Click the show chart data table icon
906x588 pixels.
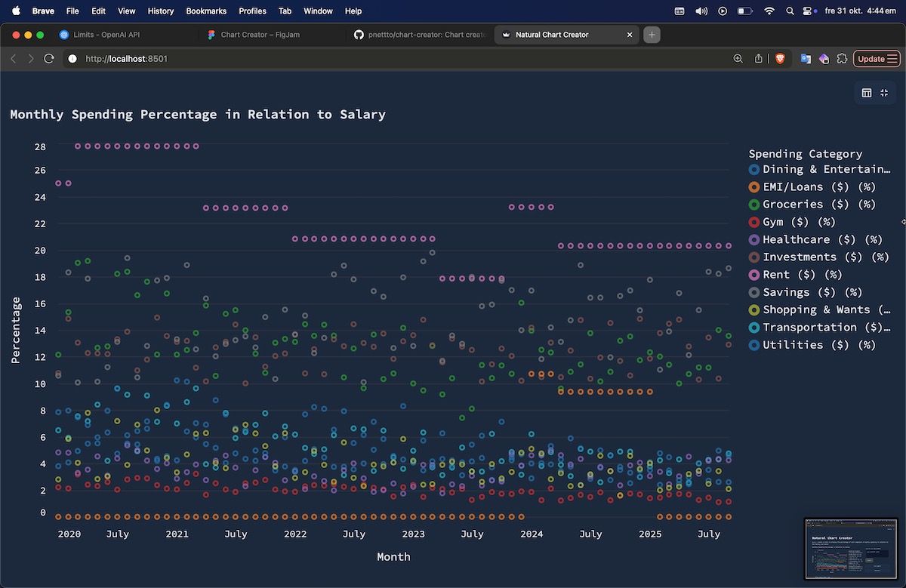(x=867, y=93)
